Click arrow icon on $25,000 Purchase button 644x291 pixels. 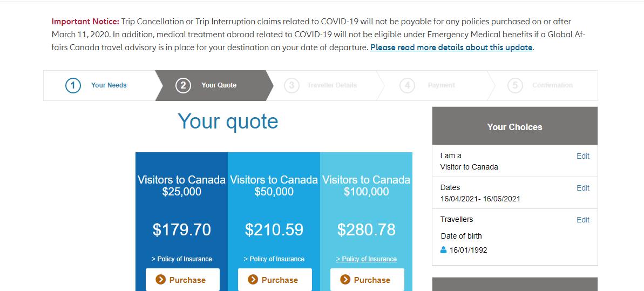[x=160, y=280]
